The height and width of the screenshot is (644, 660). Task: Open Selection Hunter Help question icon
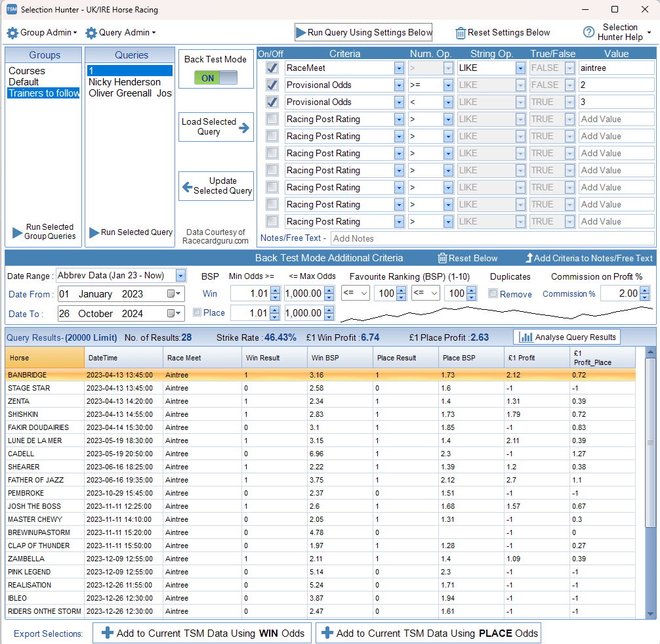[588, 32]
